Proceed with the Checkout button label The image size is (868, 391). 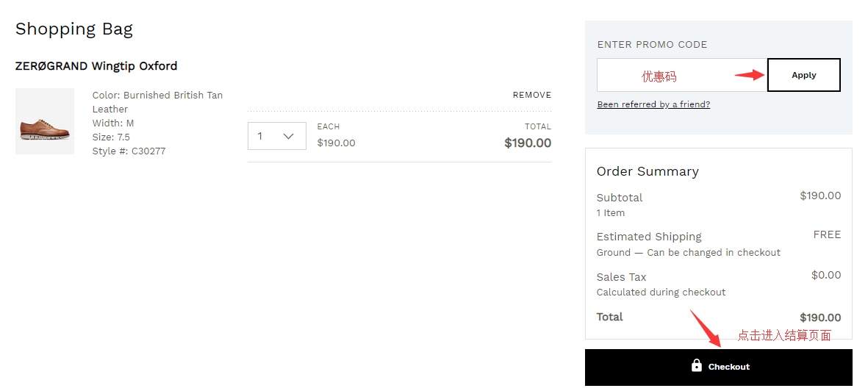point(728,367)
